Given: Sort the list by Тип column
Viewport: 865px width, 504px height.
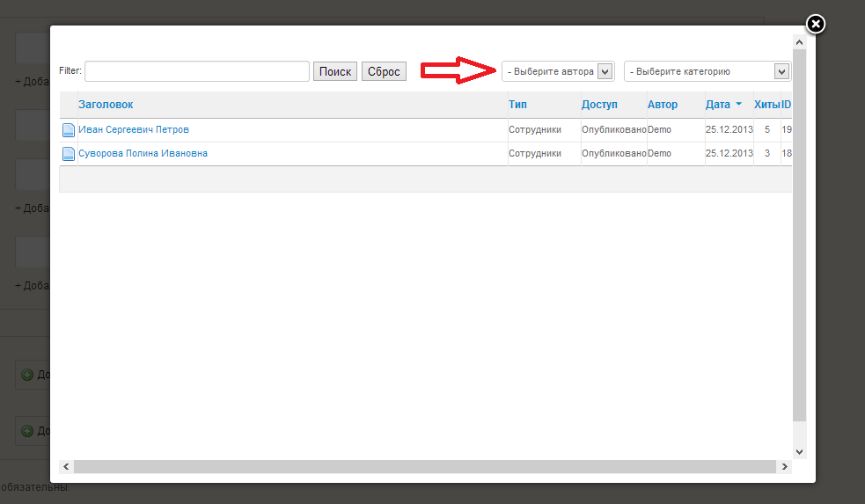Looking at the screenshot, I should (517, 105).
